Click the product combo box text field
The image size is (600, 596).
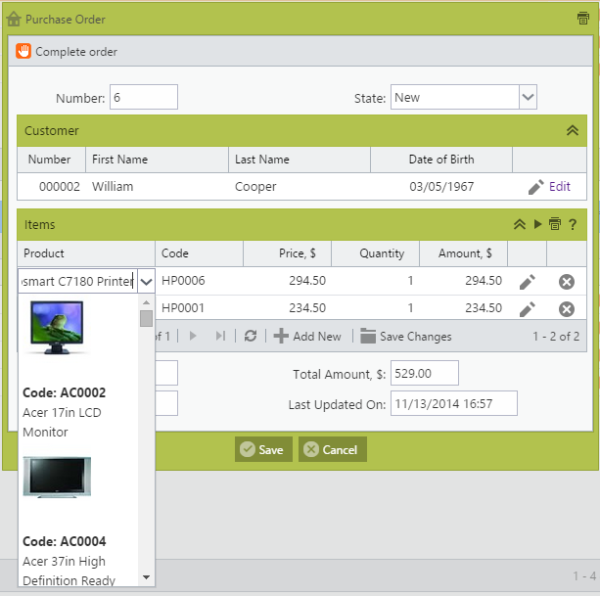point(78,281)
